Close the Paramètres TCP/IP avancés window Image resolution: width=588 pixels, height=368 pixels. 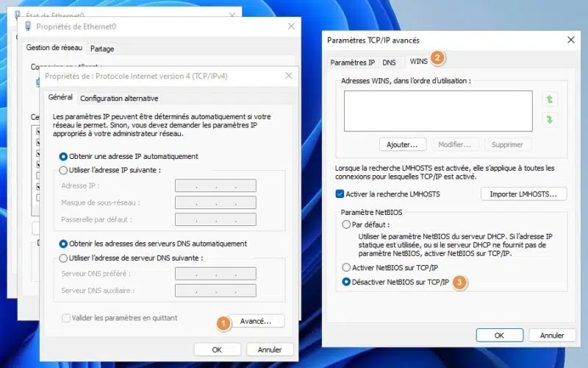(571, 40)
